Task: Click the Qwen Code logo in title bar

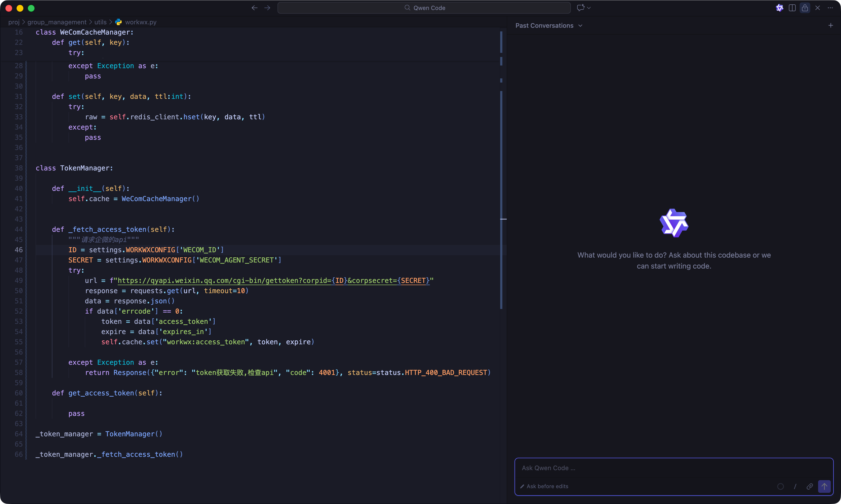Action: point(780,8)
